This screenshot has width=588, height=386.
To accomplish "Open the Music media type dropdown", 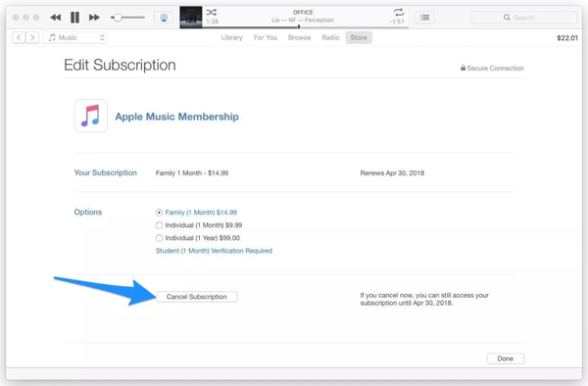I will pyautogui.click(x=75, y=37).
